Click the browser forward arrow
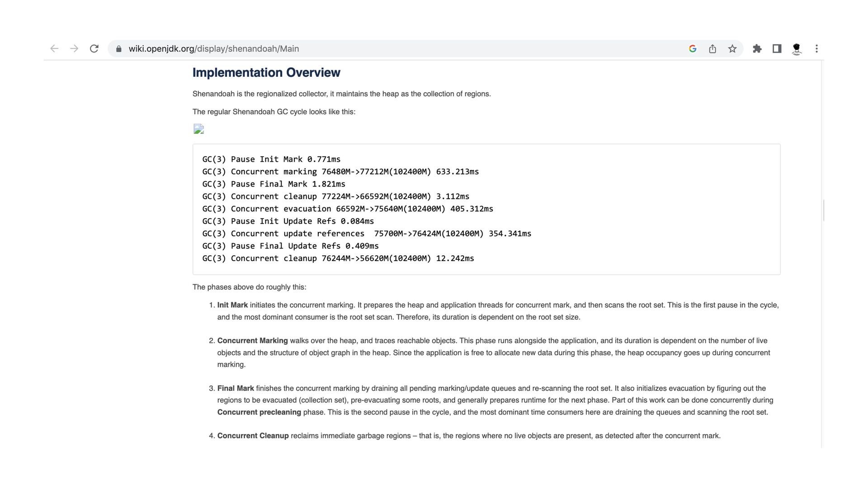The height and width of the screenshot is (488, 868). coord(74,49)
